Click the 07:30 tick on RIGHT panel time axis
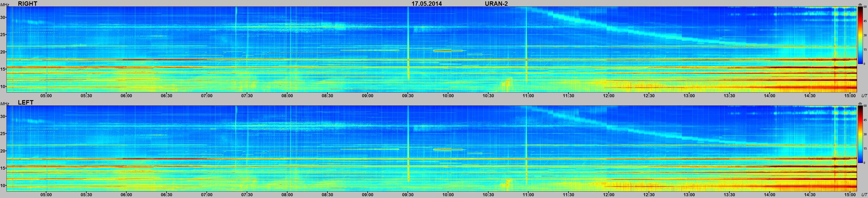 pos(247,95)
